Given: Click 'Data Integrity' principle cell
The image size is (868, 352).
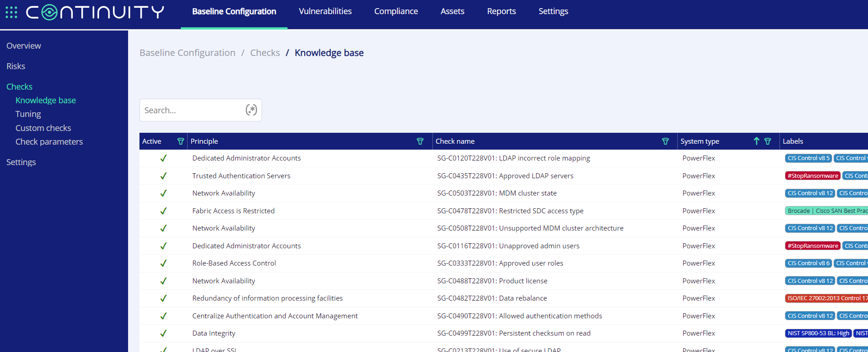Looking at the screenshot, I should 214,333.
